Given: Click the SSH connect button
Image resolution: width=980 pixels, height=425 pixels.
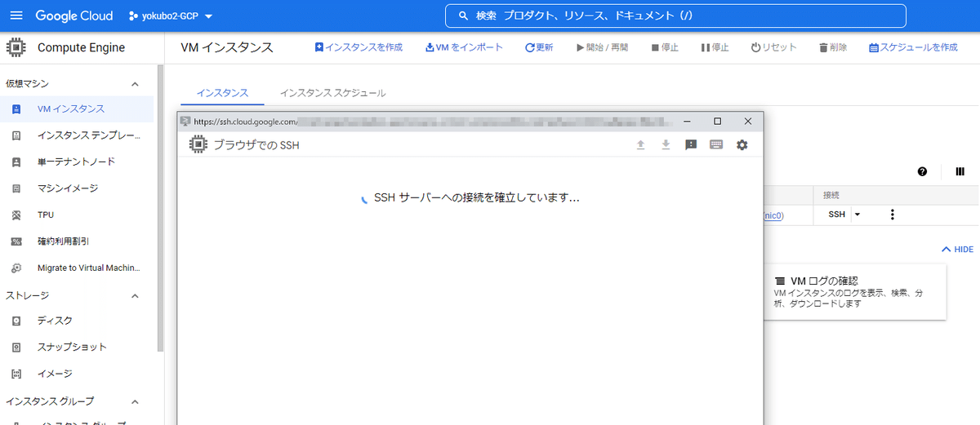Looking at the screenshot, I should (x=837, y=215).
